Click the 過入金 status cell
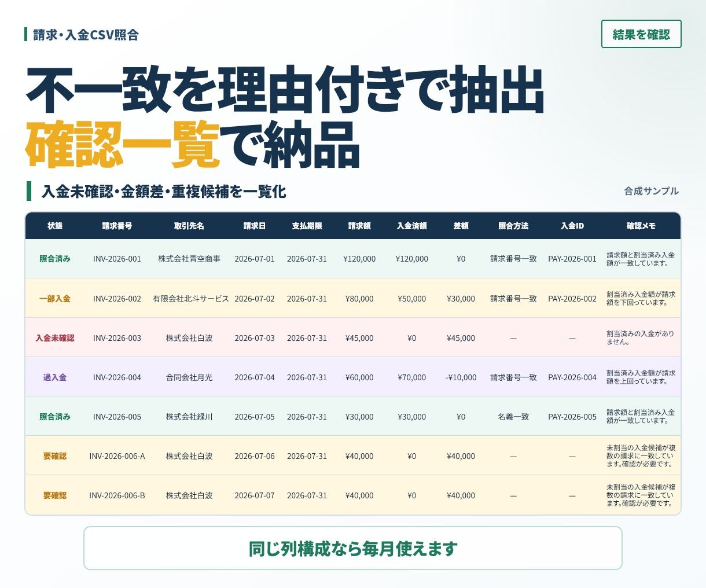706x588 pixels. point(55,377)
